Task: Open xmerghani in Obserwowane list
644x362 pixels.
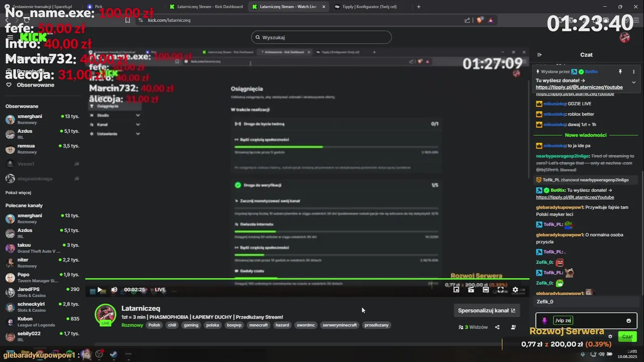Action: pos(42,119)
